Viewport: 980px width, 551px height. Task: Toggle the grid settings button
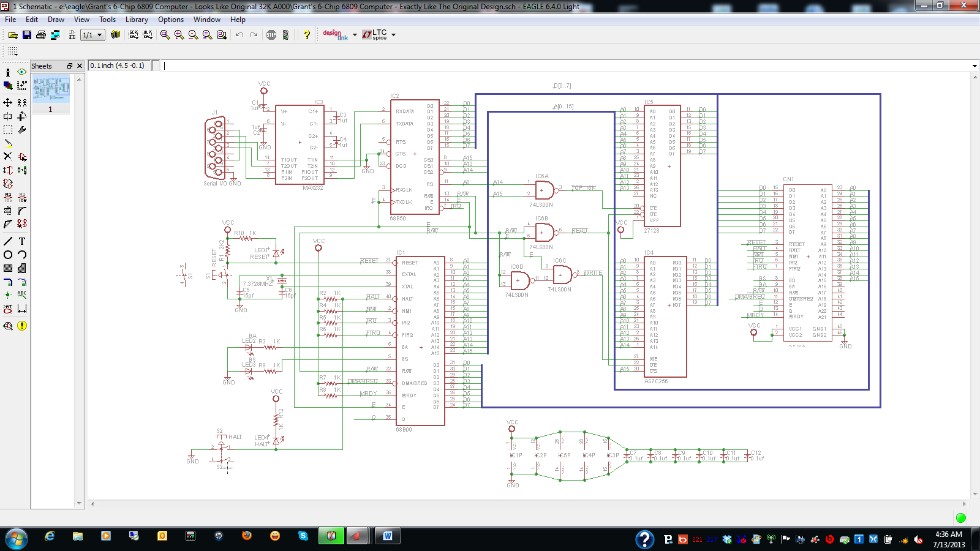(13, 51)
